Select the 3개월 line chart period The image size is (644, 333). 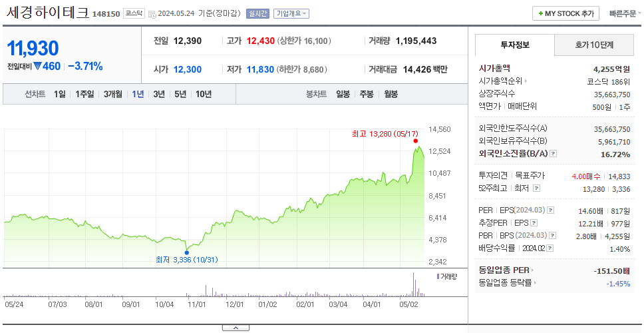pyautogui.click(x=113, y=94)
